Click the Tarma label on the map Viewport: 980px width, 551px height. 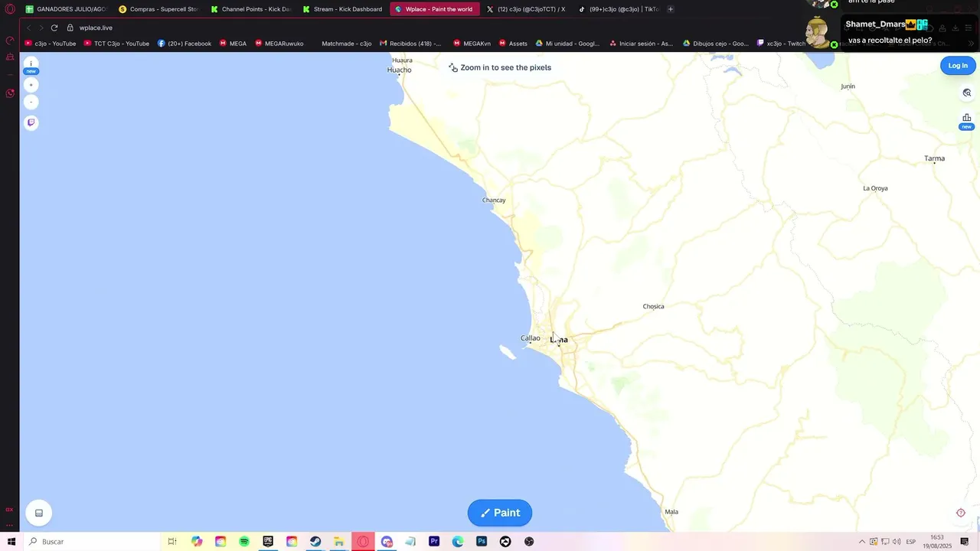point(934,158)
